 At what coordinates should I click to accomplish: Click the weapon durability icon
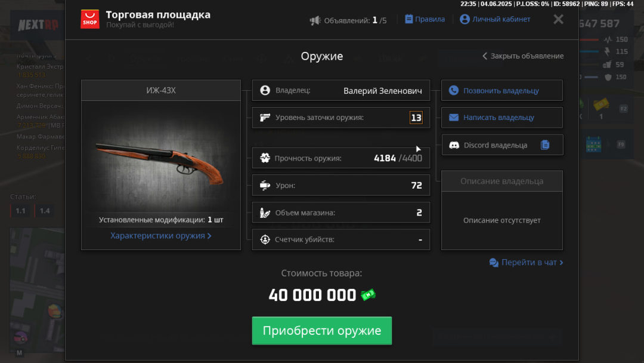[x=265, y=158]
